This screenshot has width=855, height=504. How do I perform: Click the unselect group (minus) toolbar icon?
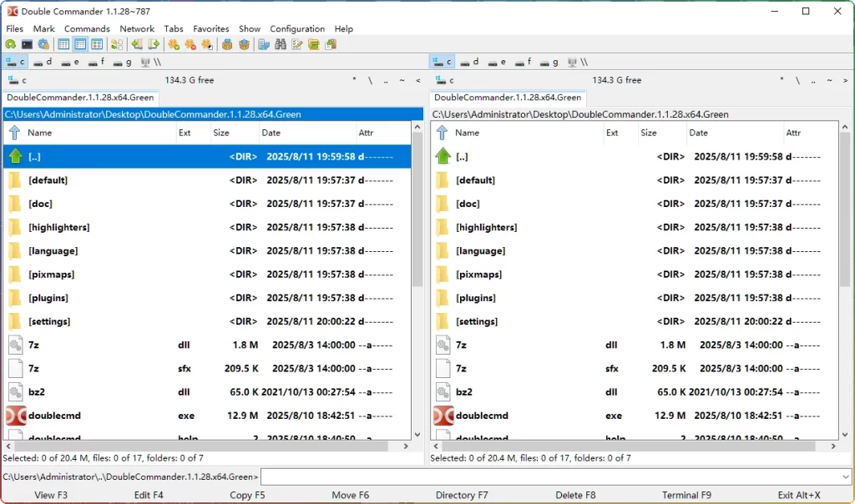point(190,45)
